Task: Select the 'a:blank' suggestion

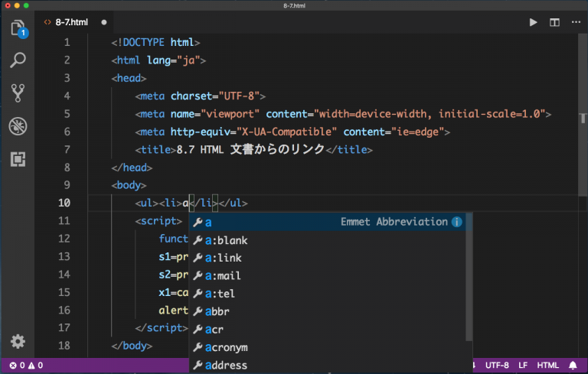Action: click(328, 240)
